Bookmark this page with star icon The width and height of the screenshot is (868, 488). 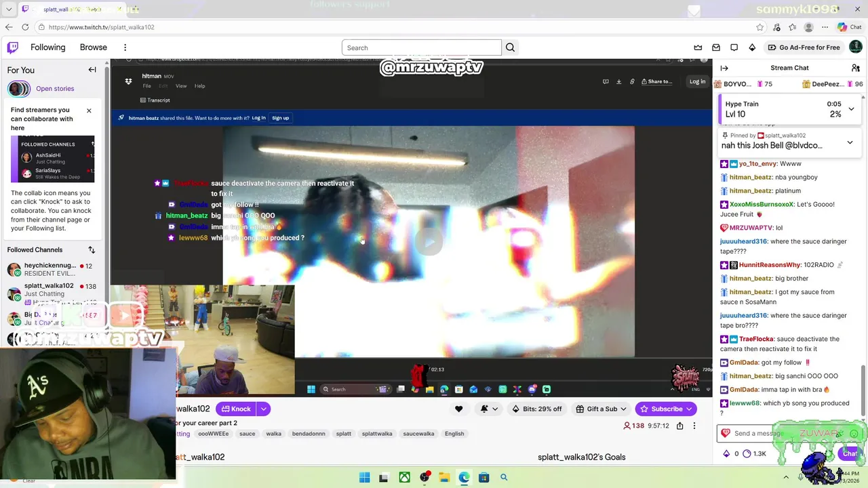(x=760, y=27)
